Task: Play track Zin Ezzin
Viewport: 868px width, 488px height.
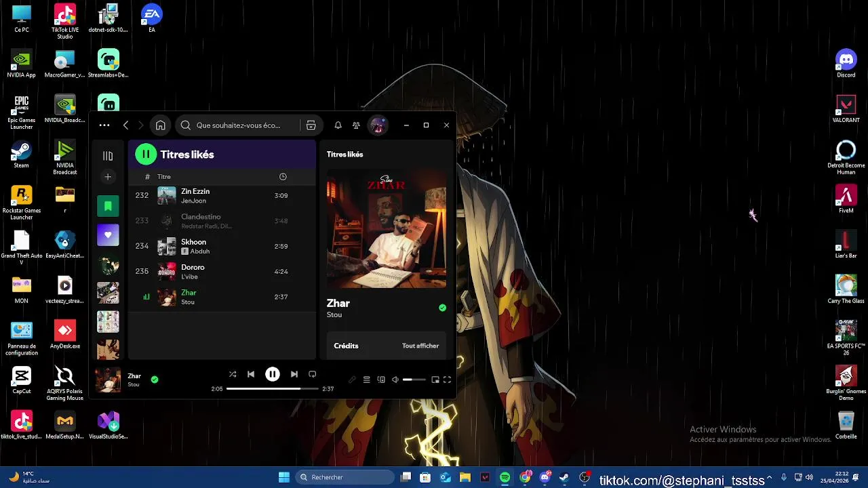Action: pos(222,195)
